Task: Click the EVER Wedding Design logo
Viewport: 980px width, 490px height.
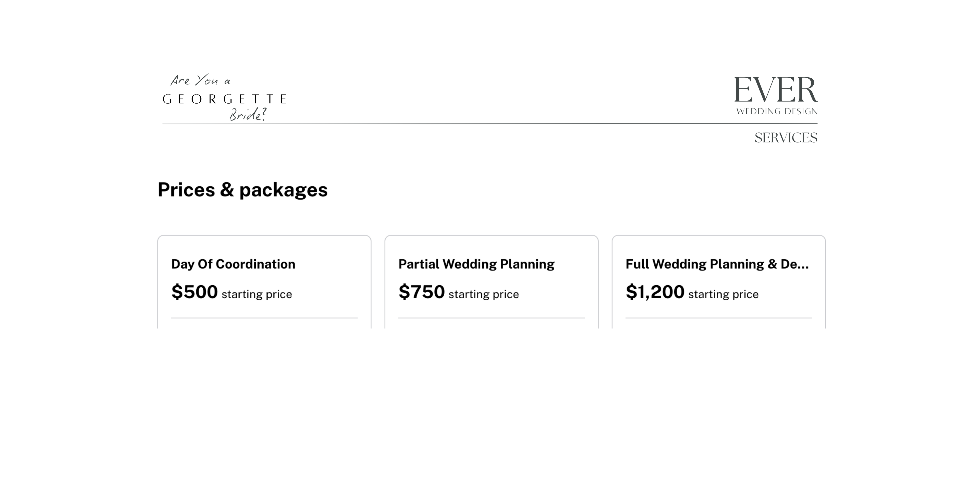Action: pos(776,95)
